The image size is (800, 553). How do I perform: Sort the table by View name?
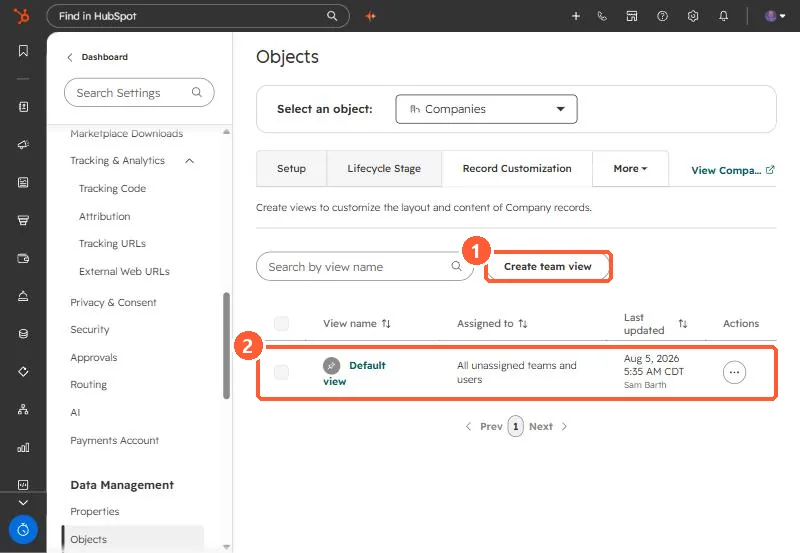coord(386,323)
